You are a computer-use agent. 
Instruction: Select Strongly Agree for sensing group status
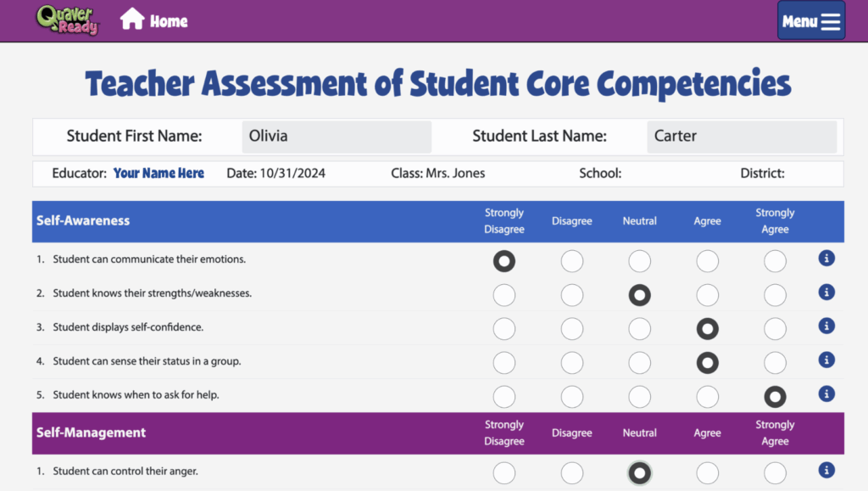pyautogui.click(x=775, y=362)
